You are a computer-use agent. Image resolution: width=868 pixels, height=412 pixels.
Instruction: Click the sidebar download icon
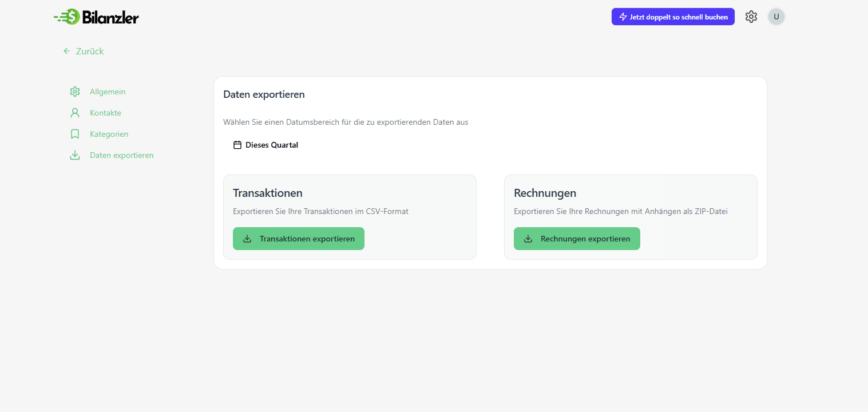(x=75, y=155)
